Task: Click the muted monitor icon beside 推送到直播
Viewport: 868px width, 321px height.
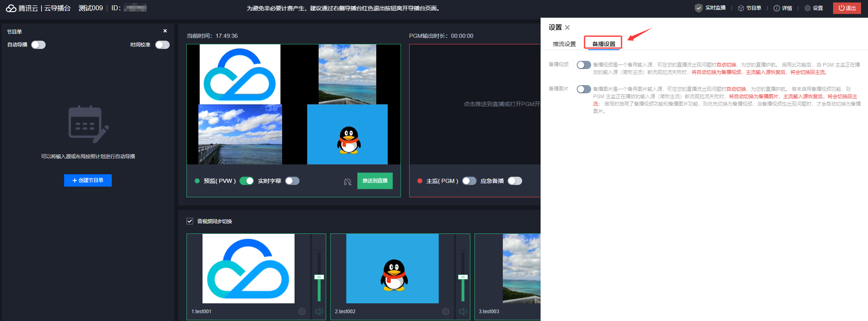Action: (348, 182)
